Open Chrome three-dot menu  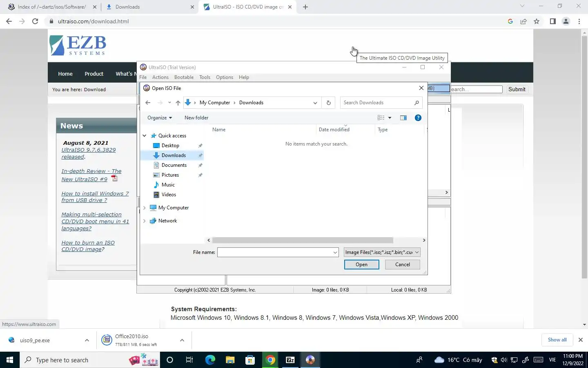pyautogui.click(x=579, y=21)
